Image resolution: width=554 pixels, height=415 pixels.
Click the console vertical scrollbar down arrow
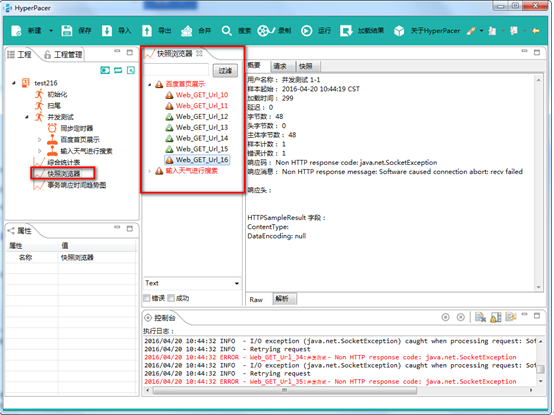pos(541,381)
